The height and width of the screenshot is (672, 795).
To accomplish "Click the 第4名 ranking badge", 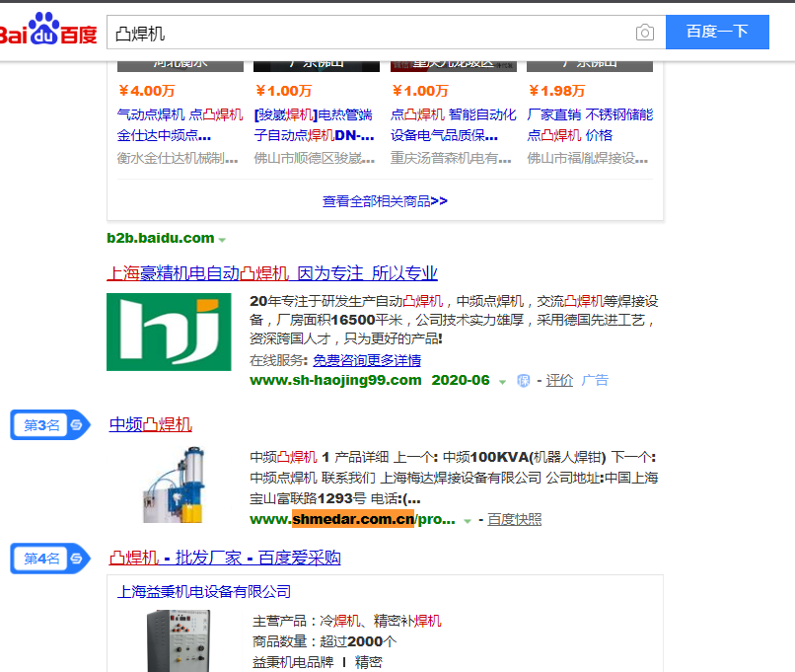I will click(49, 558).
